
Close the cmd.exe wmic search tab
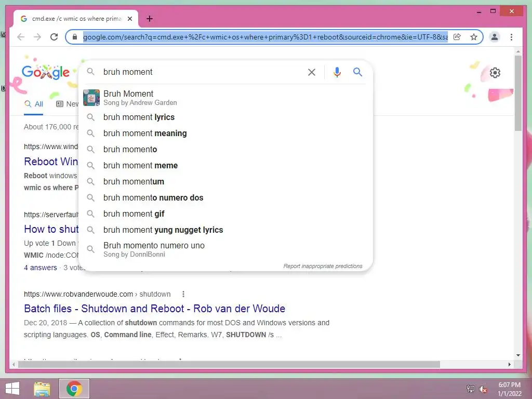[130, 19]
